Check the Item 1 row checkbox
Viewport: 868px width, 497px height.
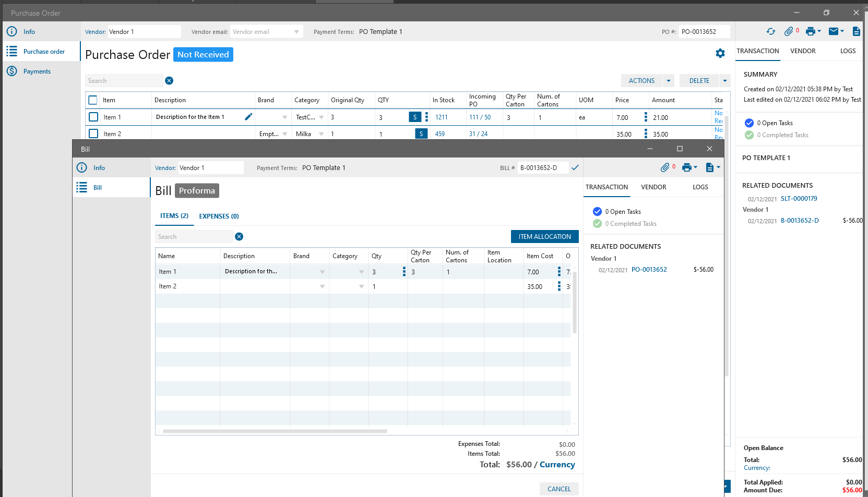(x=93, y=117)
